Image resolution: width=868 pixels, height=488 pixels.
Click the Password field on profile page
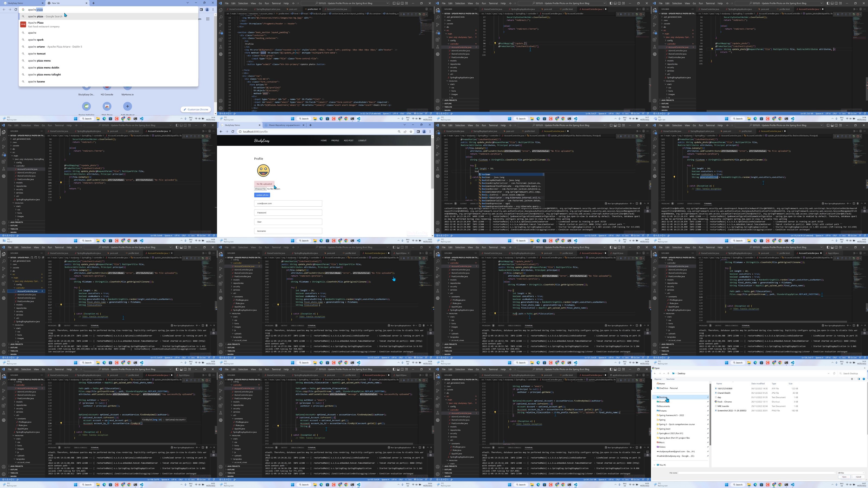click(288, 213)
